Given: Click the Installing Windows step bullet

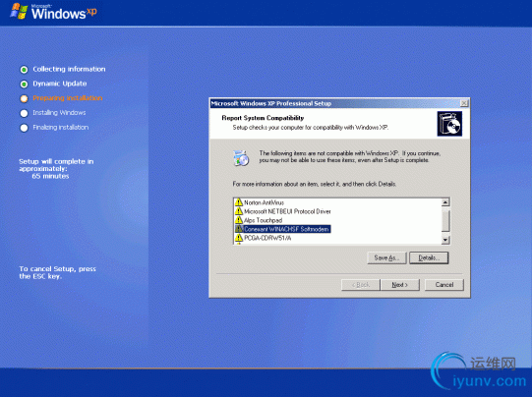Looking at the screenshot, I should [x=24, y=113].
